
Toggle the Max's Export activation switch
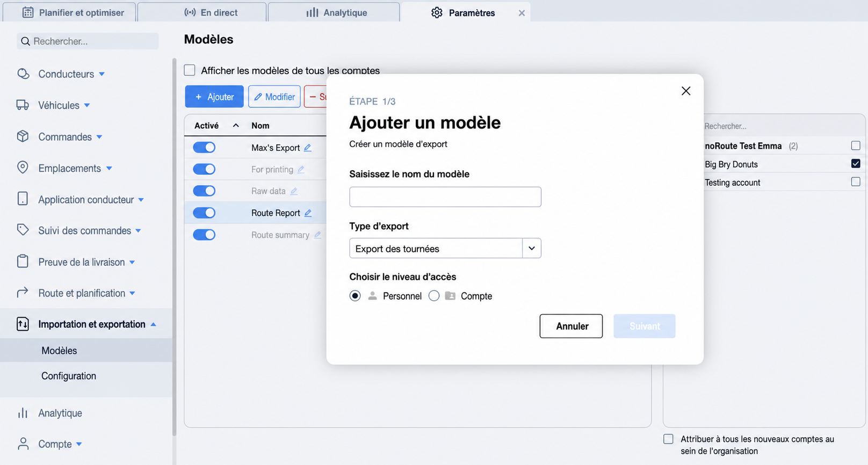tap(204, 147)
